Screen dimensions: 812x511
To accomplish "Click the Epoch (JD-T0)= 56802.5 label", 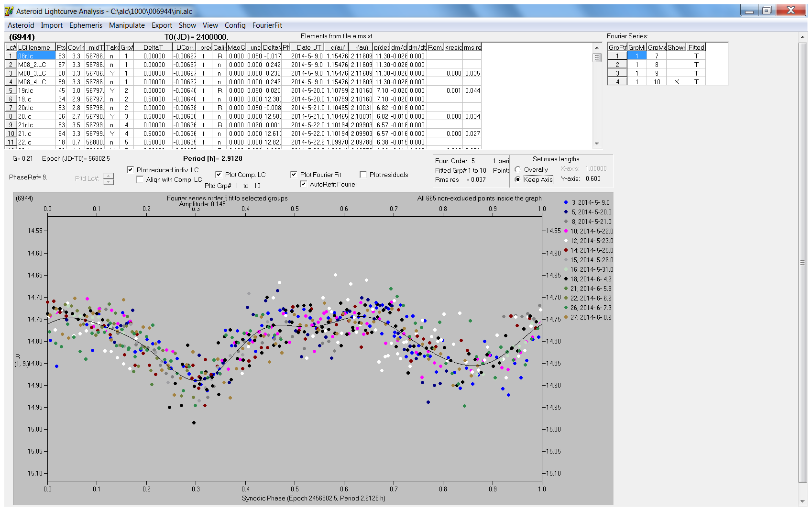I will 76,158.
